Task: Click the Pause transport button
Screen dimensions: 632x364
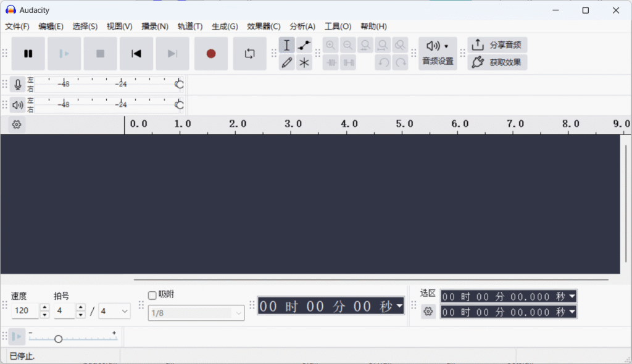Action: (28, 54)
